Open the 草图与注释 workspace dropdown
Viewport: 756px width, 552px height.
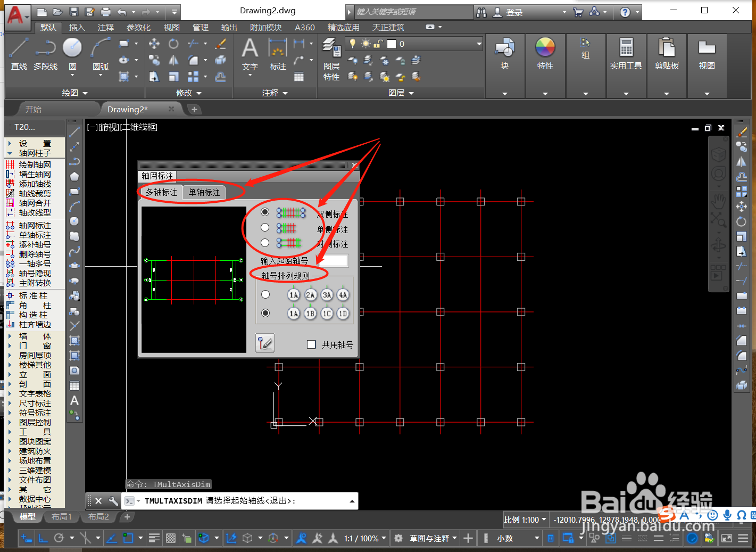click(x=433, y=538)
